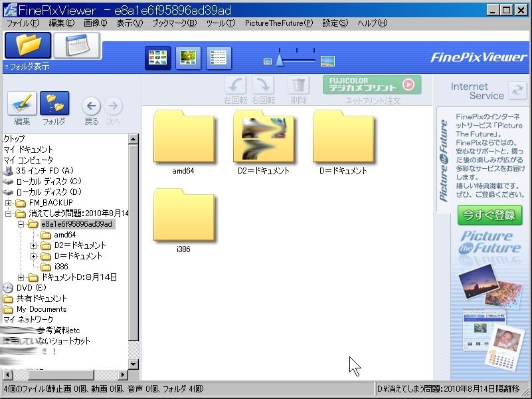Expand the D2=ドキュメント tree node

pyautogui.click(x=33, y=245)
